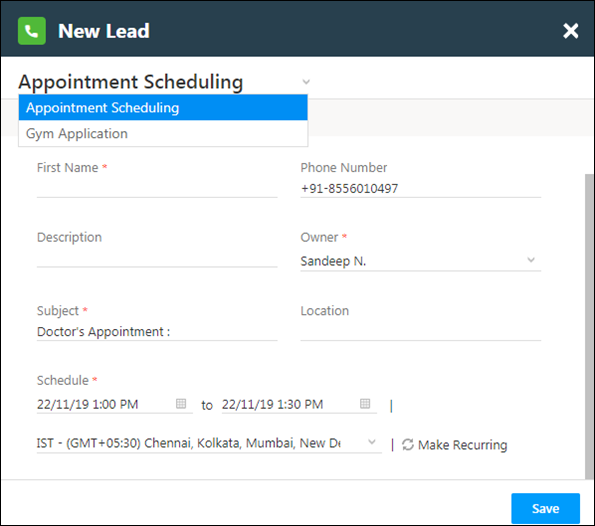This screenshot has width=595, height=526.
Task: Open end date calendar picker icon
Action: click(365, 403)
